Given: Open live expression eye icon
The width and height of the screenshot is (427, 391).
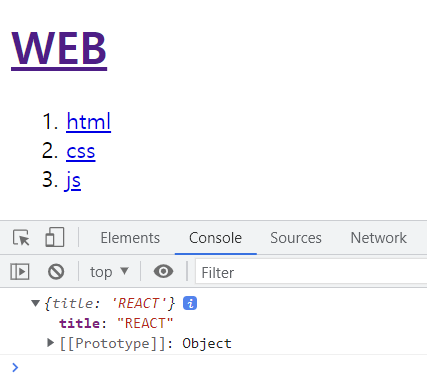Looking at the screenshot, I should click(163, 271).
